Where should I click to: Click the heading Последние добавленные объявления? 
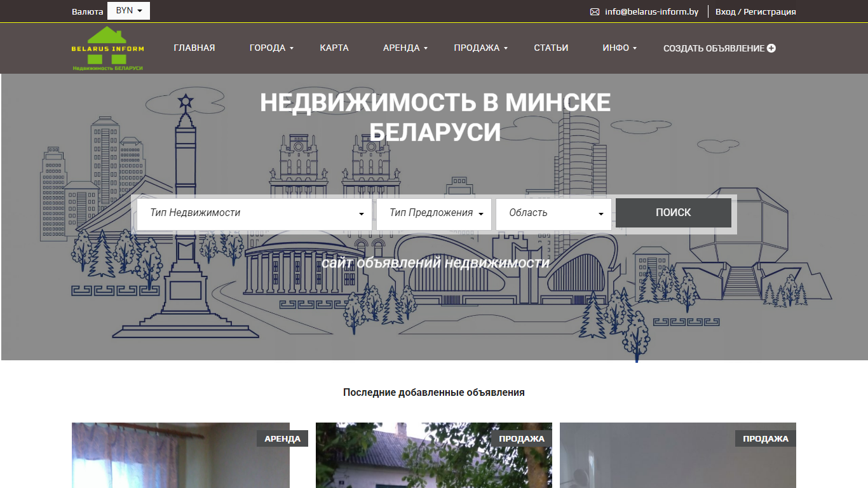pos(434,392)
